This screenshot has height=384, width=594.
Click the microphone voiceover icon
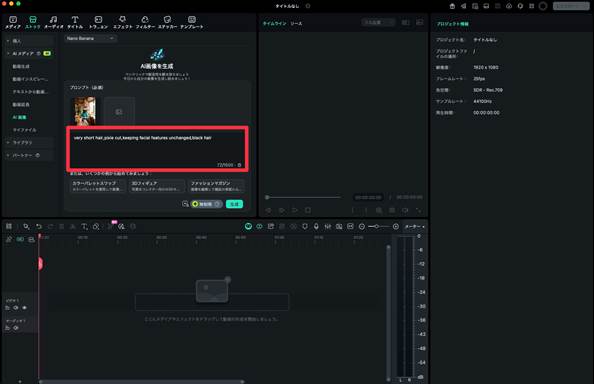click(x=316, y=226)
